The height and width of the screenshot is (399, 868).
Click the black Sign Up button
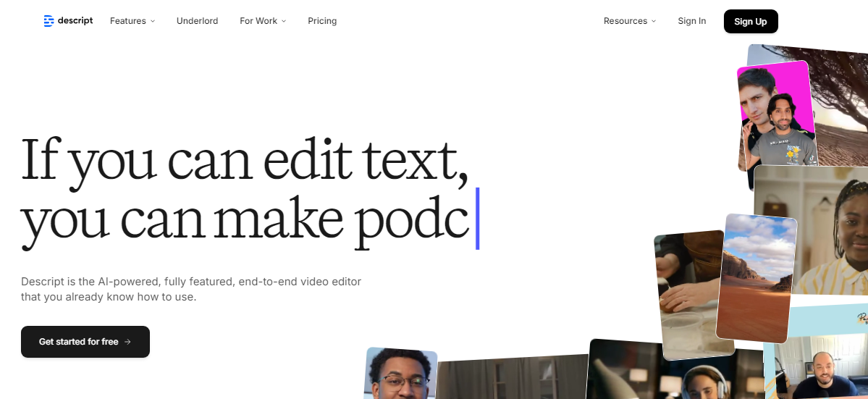click(751, 22)
